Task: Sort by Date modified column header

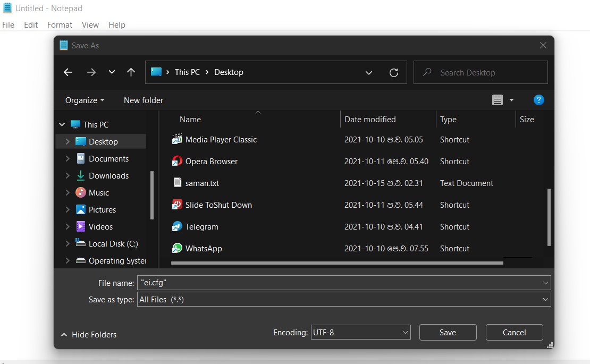Action: (x=370, y=120)
